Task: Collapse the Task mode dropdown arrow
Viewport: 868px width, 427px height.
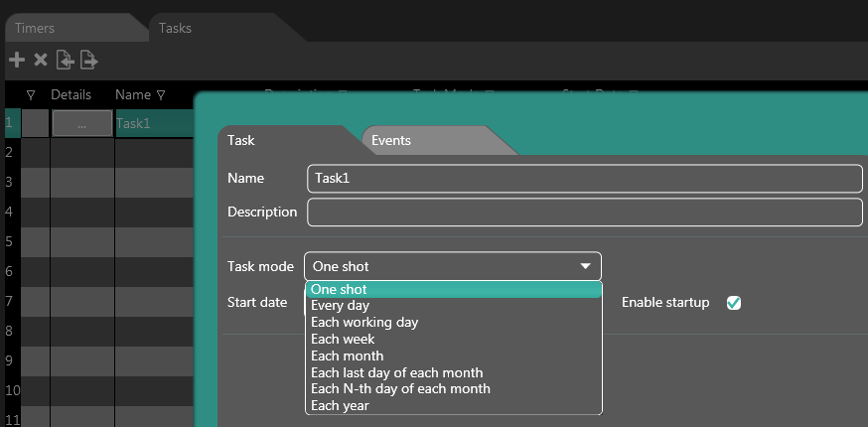Action: tap(585, 266)
